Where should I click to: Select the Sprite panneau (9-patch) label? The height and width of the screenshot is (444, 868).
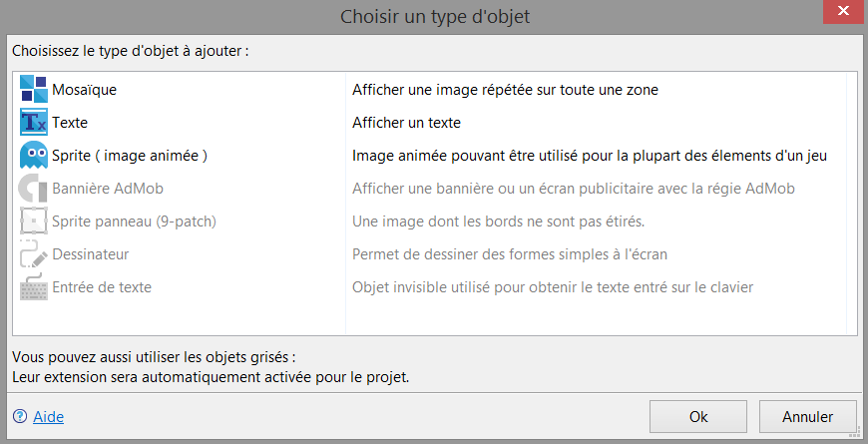pyautogui.click(x=134, y=222)
